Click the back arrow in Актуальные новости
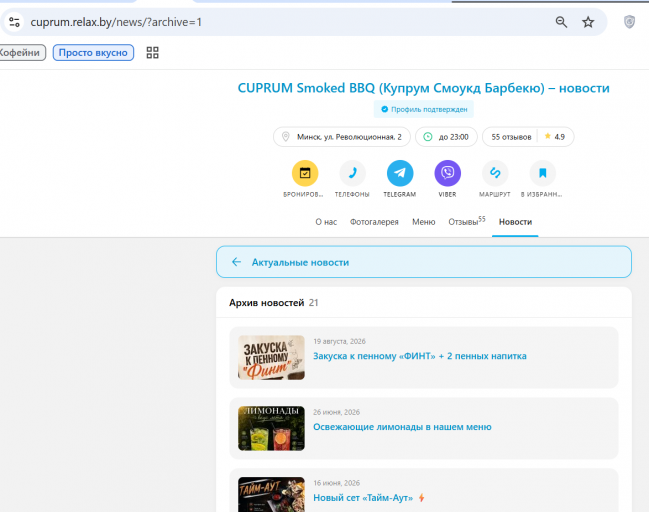Viewport: 649px width, 512px height. pyautogui.click(x=236, y=262)
